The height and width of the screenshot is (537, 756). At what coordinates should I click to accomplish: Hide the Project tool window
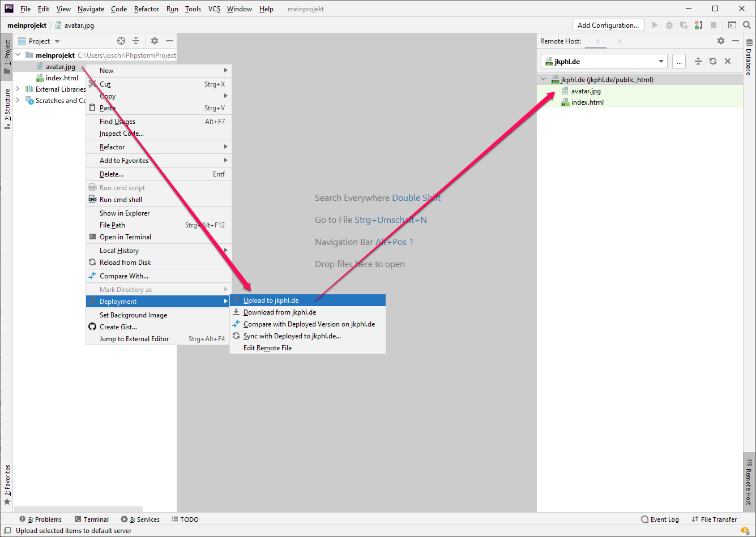(169, 41)
